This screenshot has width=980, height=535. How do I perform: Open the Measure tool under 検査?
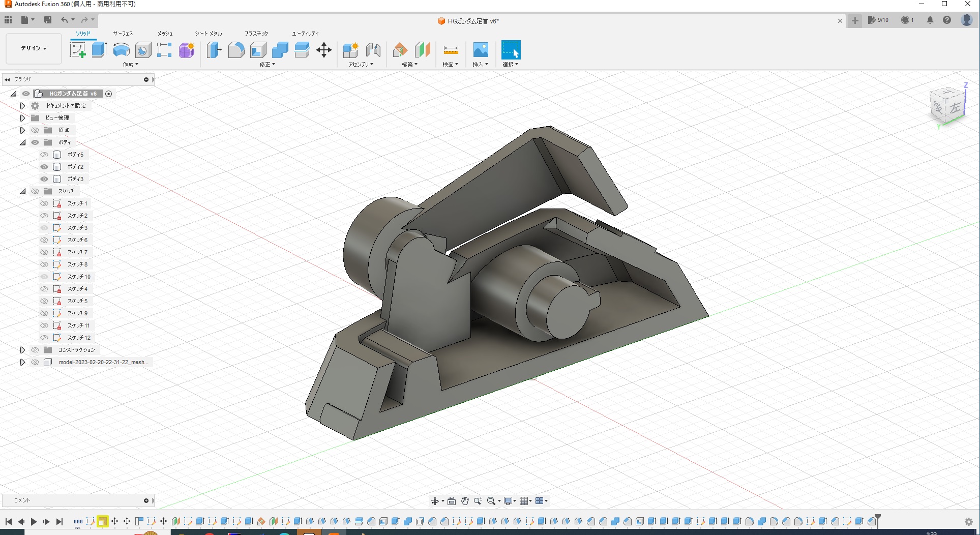point(451,50)
